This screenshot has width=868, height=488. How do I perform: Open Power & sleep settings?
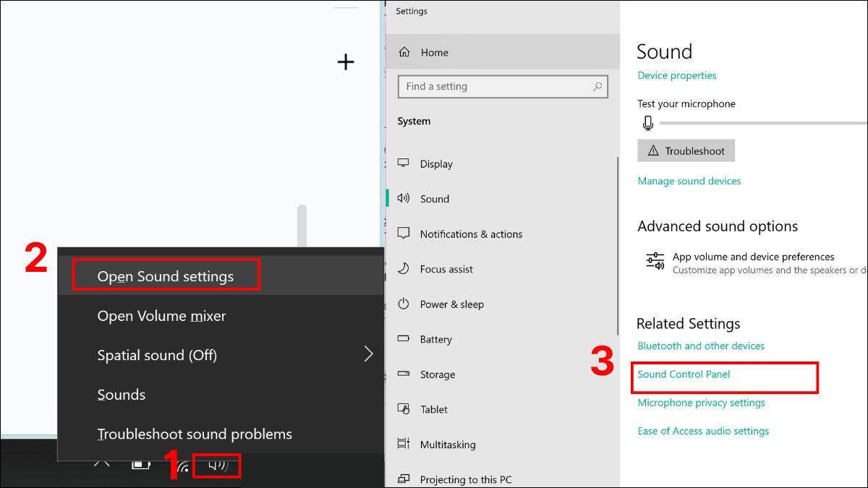click(x=451, y=304)
